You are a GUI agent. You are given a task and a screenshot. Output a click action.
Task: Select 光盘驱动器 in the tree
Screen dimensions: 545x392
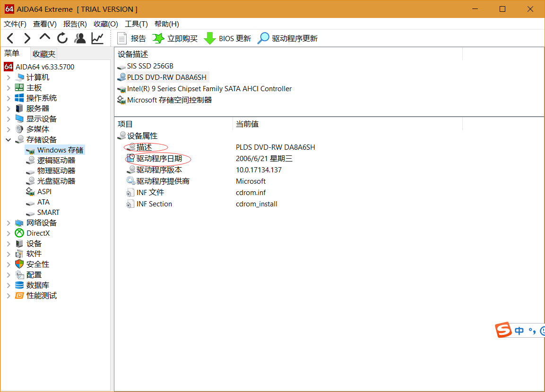coord(56,181)
